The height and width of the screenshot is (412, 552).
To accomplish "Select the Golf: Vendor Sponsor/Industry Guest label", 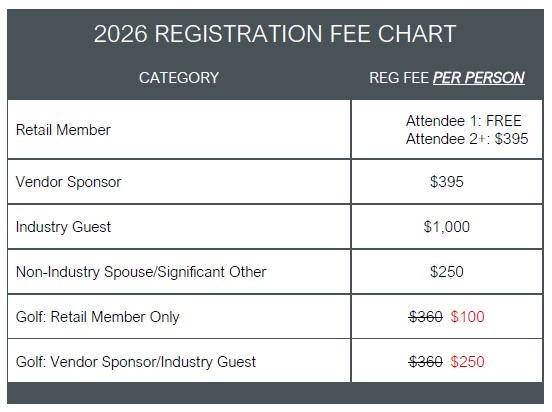I will click(x=136, y=362).
